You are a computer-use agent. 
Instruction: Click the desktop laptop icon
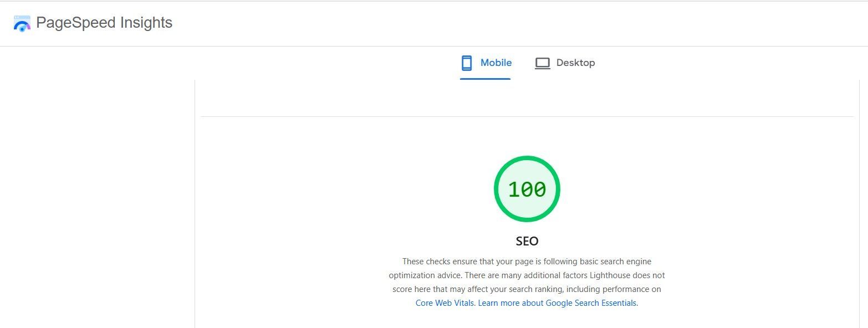tap(542, 63)
